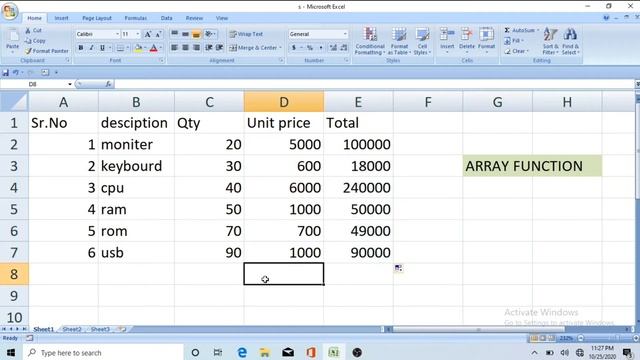This screenshot has width=640, height=360.
Task: Toggle Align Text Left
Action: click(x=174, y=48)
